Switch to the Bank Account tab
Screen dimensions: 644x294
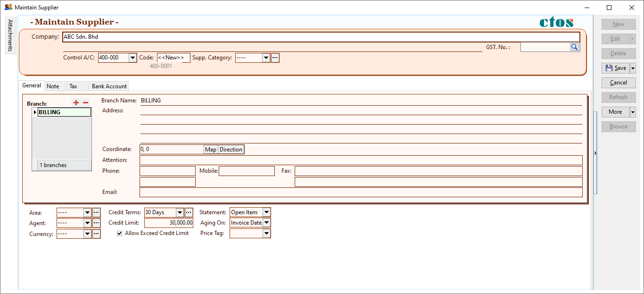tap(109, 86)
